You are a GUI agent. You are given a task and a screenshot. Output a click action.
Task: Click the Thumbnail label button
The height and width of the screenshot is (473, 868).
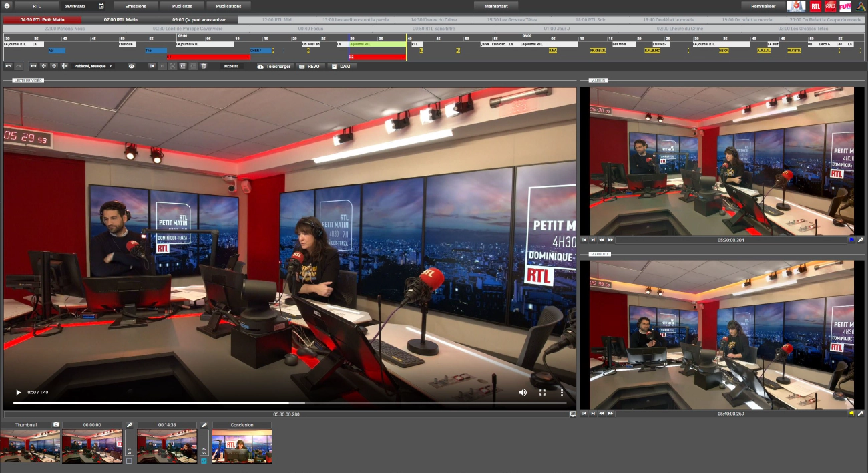[x=27, y=425]
